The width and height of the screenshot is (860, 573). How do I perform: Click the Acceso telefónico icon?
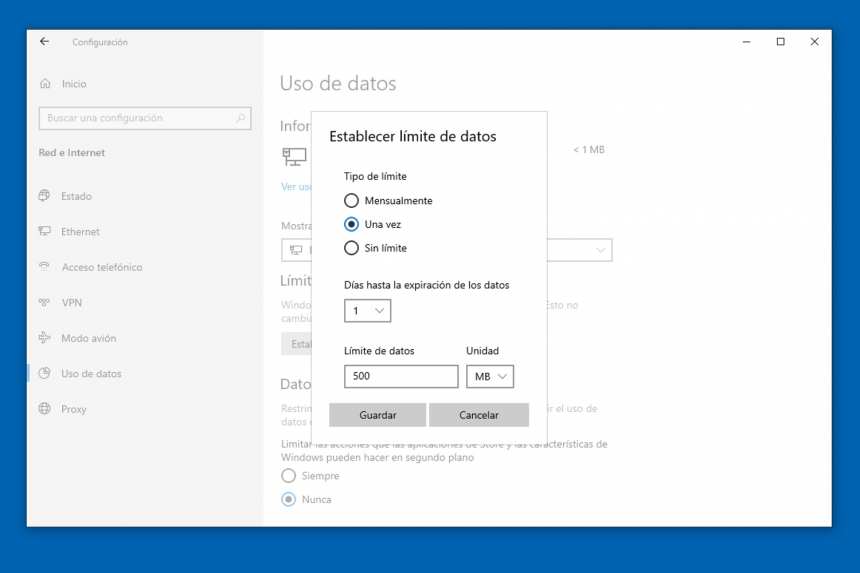(45, 267)
